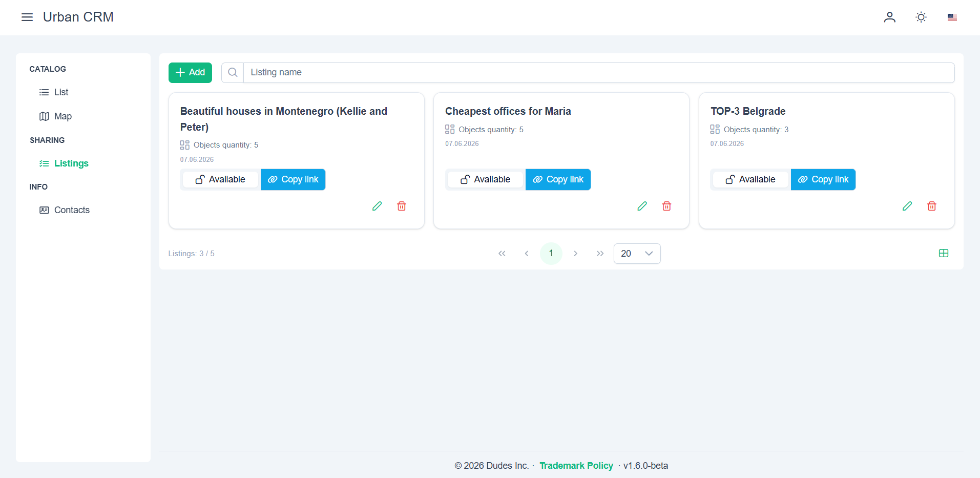Delete the Cheapest offices for Maria listing

666,206
